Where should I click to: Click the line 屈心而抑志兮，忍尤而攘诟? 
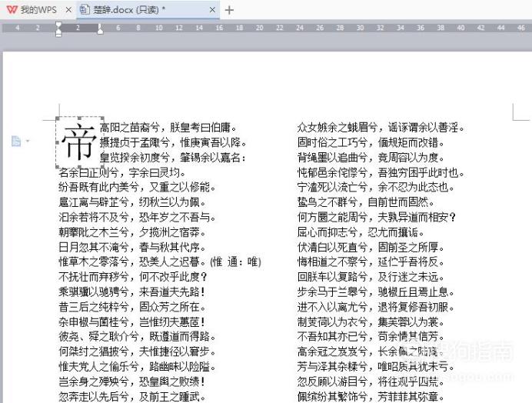(x=361, y=232)
